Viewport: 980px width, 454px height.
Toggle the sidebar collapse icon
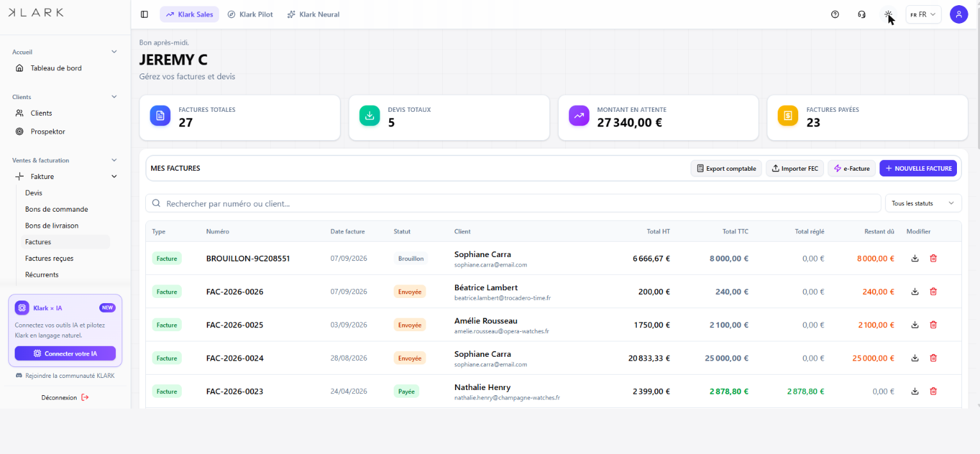click(x=144, y=15)
